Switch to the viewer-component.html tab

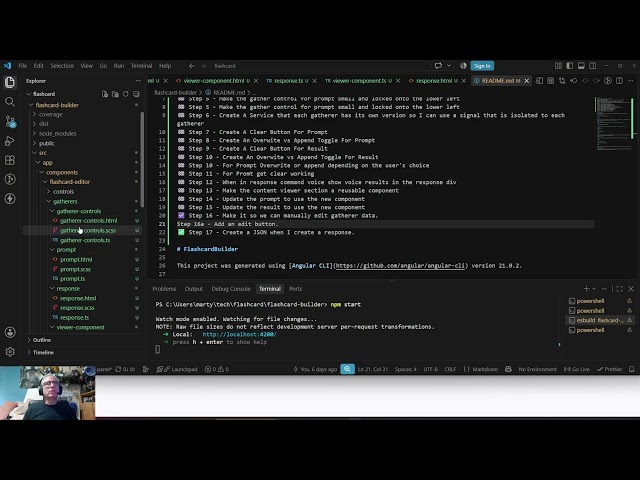[x=214, y=81]
